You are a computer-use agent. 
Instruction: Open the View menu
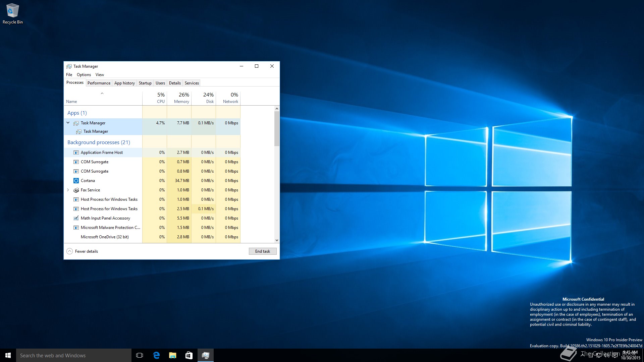(x=100, y=75)
